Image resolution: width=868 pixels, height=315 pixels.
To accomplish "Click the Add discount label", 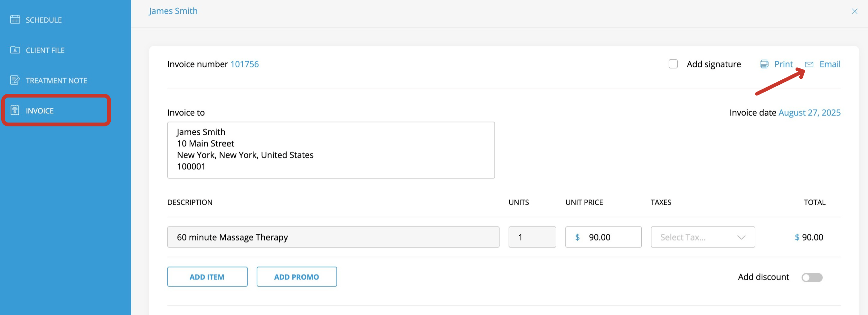I will (x=763, y=277).
